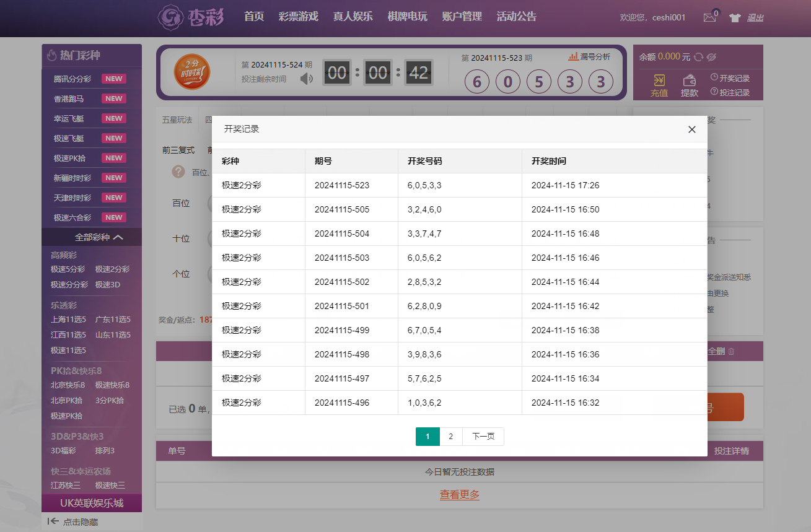Open 提款 withdrawal wallet icon
The height and width of the screenshot is (532, 811).
point(689,85)
